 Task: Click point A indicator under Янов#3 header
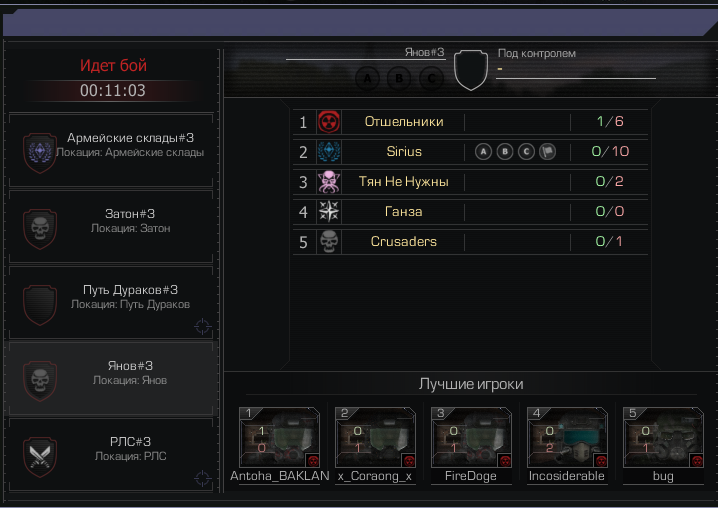[x=367, y=79]
